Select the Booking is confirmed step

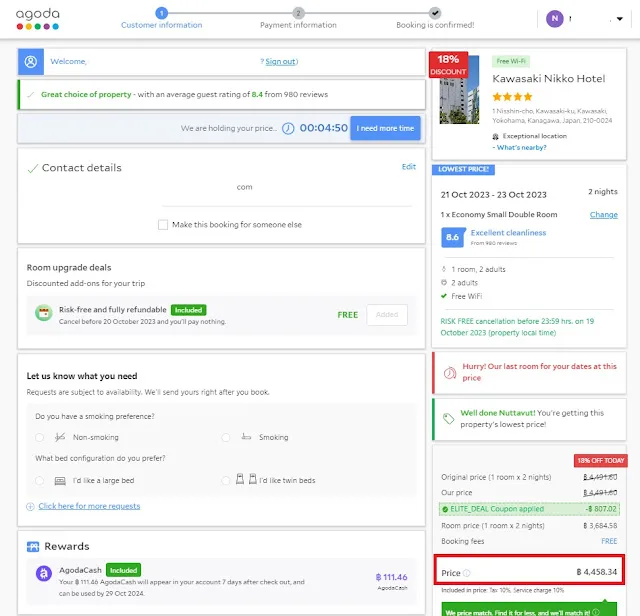(435, 19)
